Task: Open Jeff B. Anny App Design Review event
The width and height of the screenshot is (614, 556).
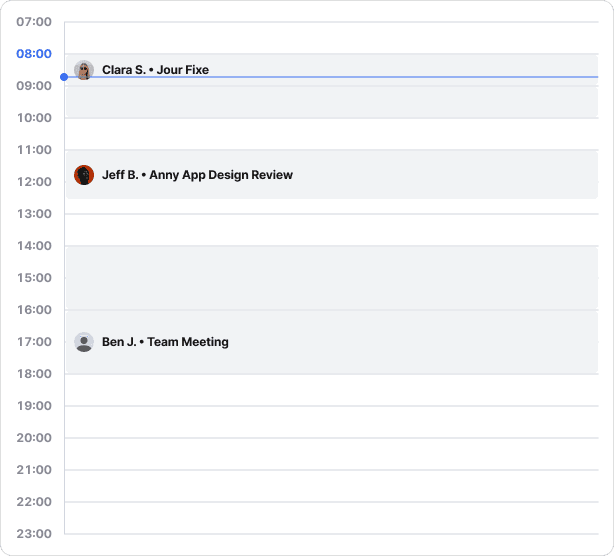Action: pyautogui.click(x=332, y=175)
